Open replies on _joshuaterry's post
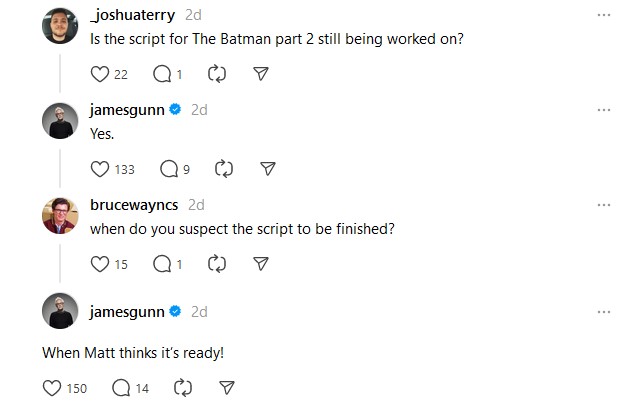 click(162, 73)
